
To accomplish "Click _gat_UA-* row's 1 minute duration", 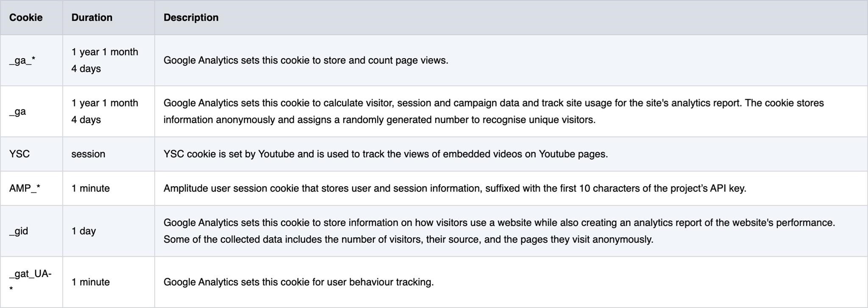I will tap(90, 282).
